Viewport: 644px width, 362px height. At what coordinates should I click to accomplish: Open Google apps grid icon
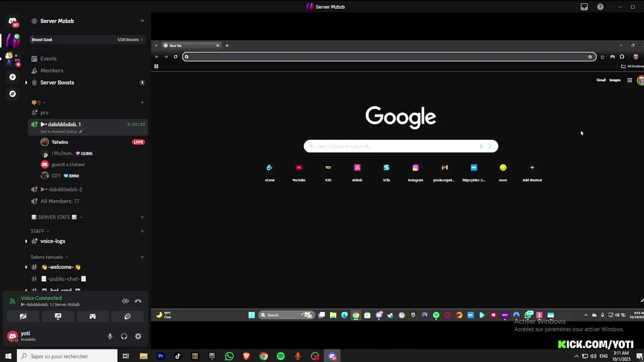[x=629, y=80]
